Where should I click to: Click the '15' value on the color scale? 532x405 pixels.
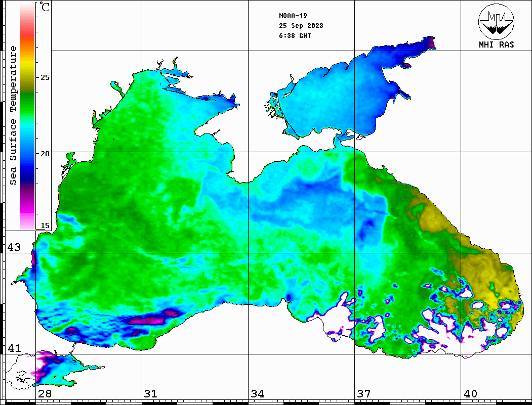(x=45, y=226)
